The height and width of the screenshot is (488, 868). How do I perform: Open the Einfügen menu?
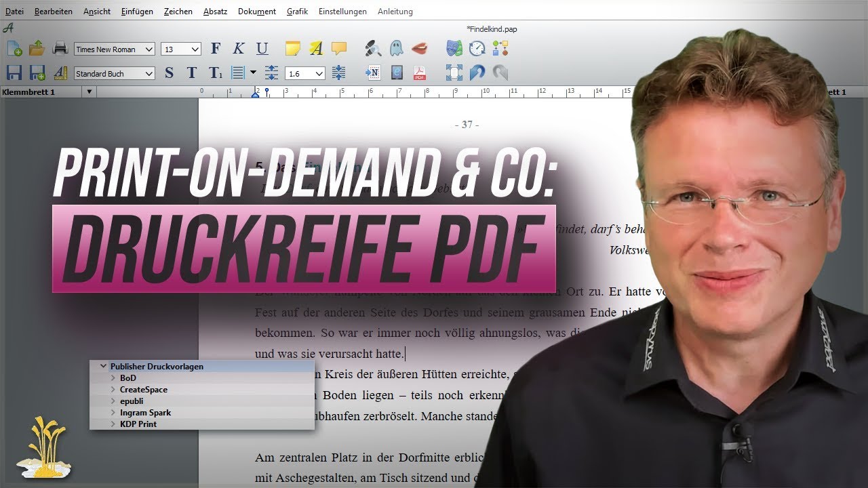[137, 12]
